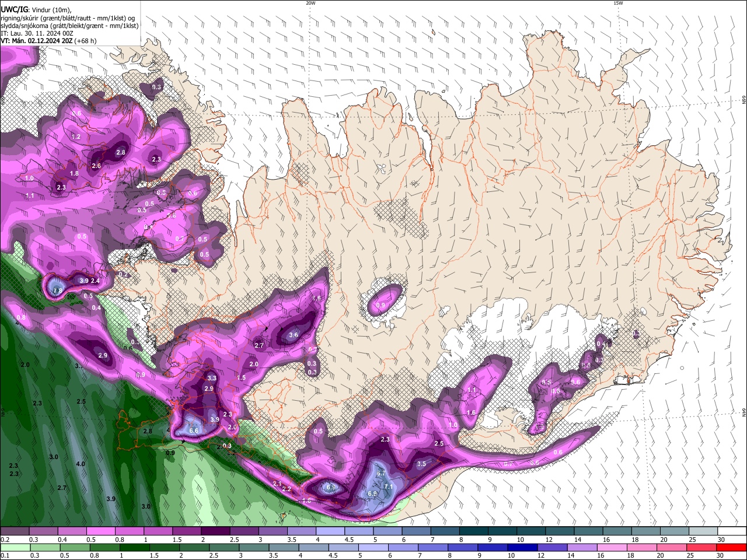The width and height of the screenshot is (747, 560).
Task: Pick the dark navy swatch between 10 and 12, lower legend
Action: tap(522, 547)
